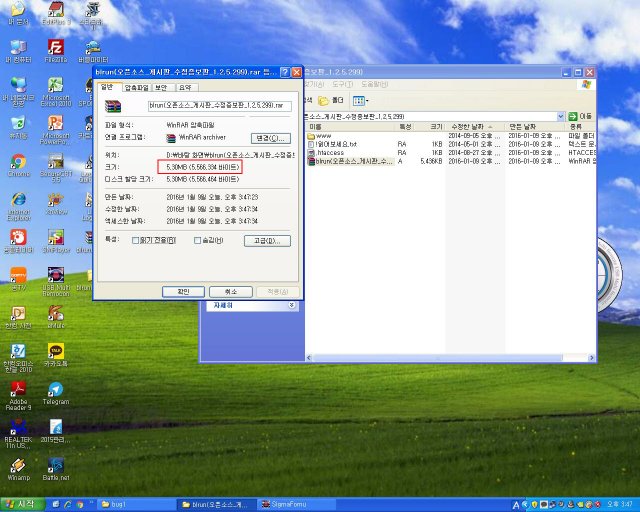Open the XnView desktop shortcut
The width and height of the screenshot is (640, 512).
pos(56,203)
